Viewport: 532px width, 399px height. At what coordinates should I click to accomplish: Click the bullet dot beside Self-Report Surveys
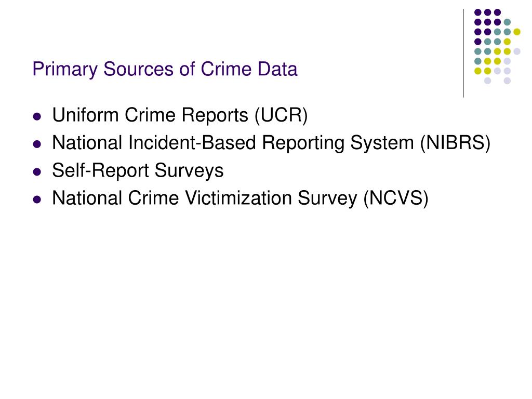tap(37, 171)
